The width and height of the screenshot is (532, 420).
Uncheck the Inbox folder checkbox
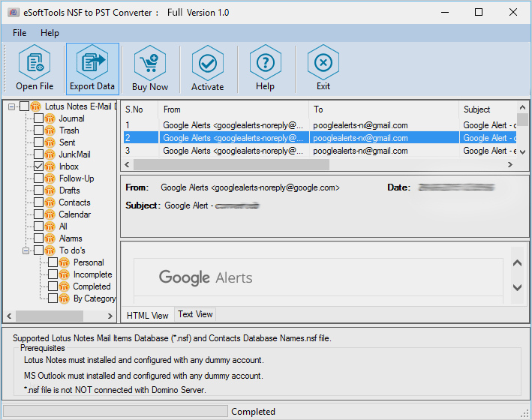(x=39, y=166)
